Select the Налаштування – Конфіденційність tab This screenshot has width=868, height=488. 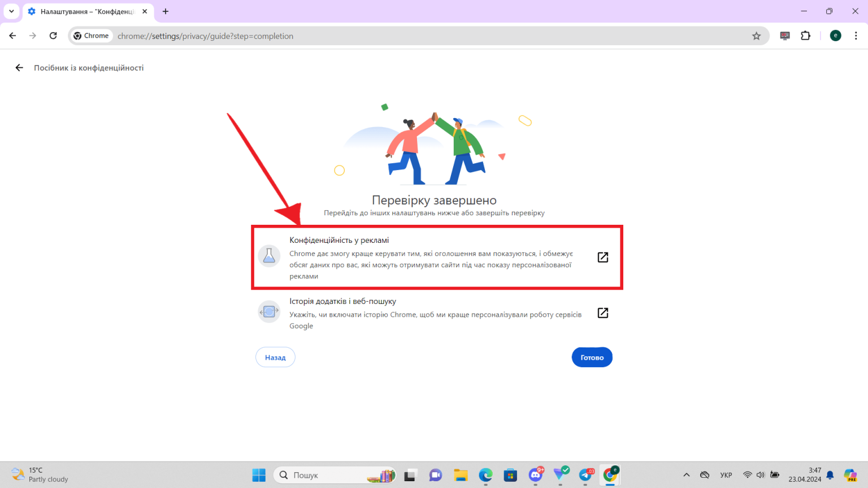[x=85, y=11]
